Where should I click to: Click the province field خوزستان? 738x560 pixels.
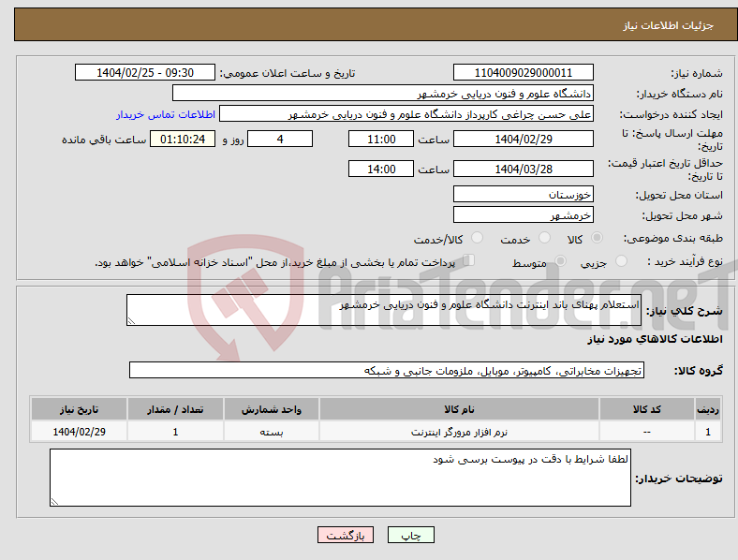coord(523,194)
